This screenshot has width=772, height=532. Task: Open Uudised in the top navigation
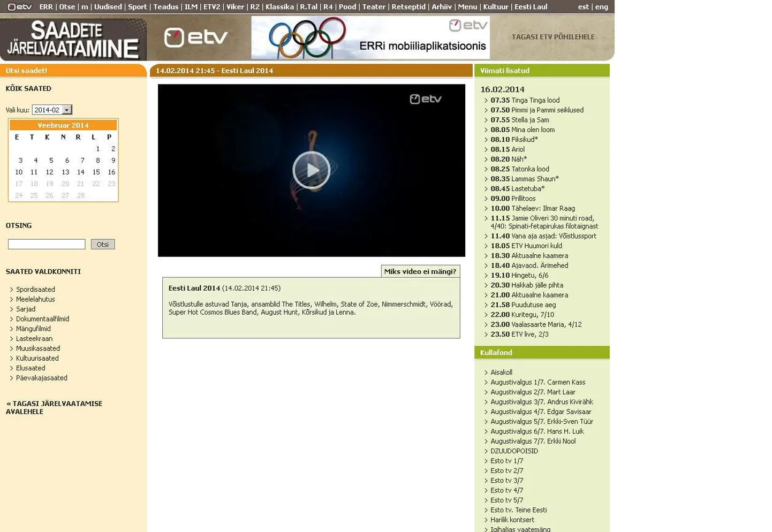[x=108, y=7]
